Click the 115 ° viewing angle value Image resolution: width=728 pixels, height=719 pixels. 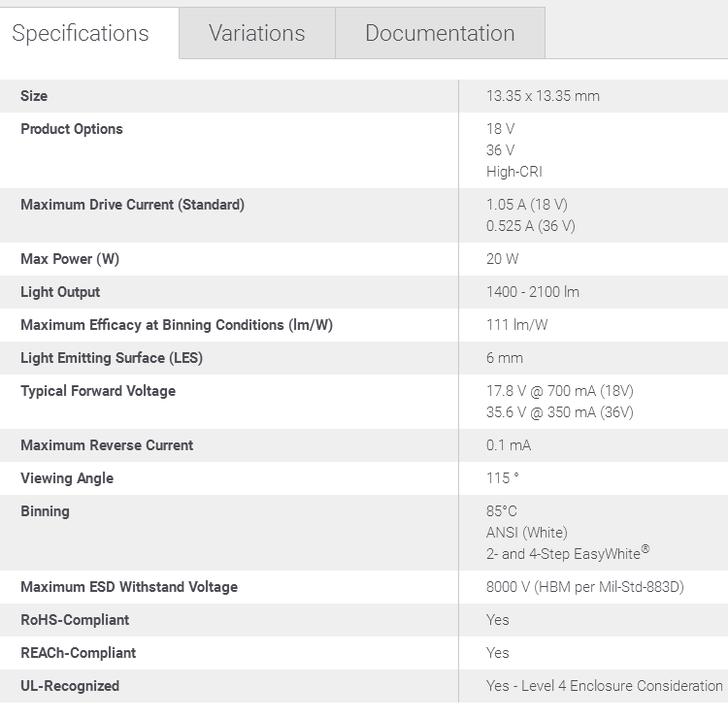pos(503,478)
